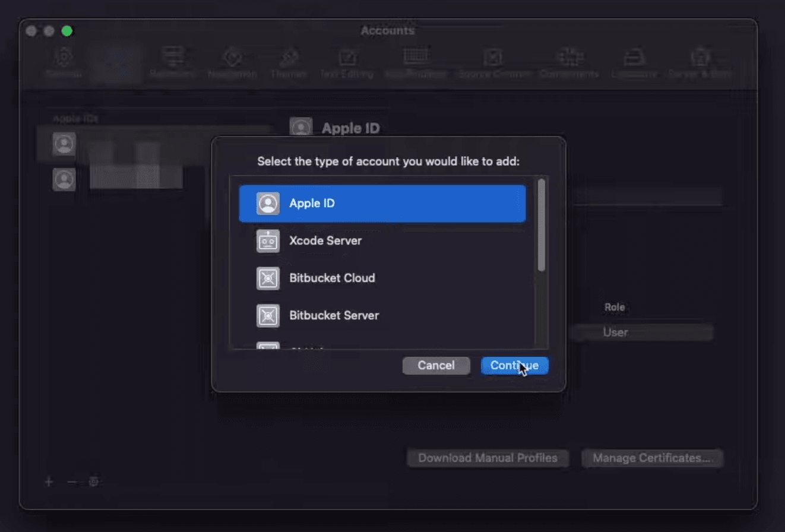Open the Components preferences pane

click(x=568, y=63)
